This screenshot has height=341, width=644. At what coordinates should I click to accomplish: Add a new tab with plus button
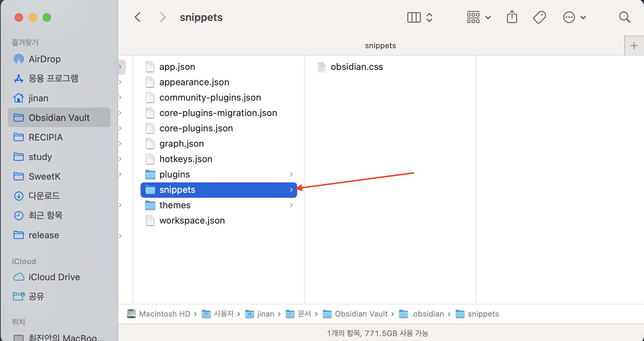[634, 46]
